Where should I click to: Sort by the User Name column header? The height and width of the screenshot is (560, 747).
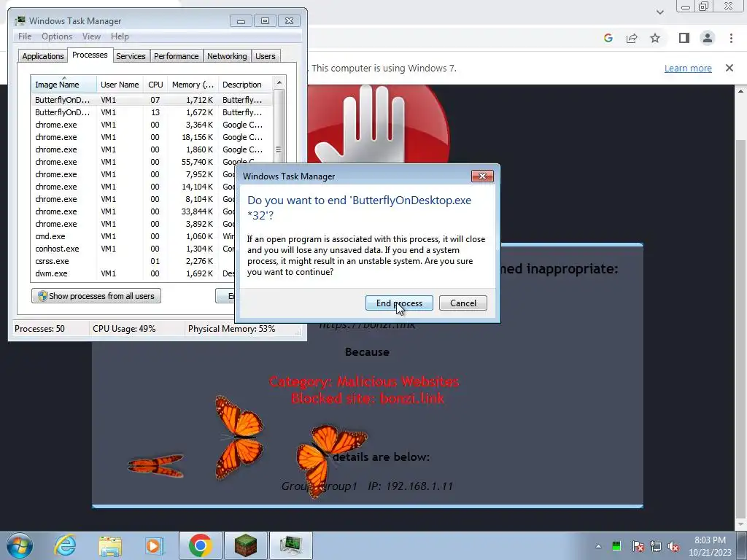pyautogui.click(x=120, y=85)
